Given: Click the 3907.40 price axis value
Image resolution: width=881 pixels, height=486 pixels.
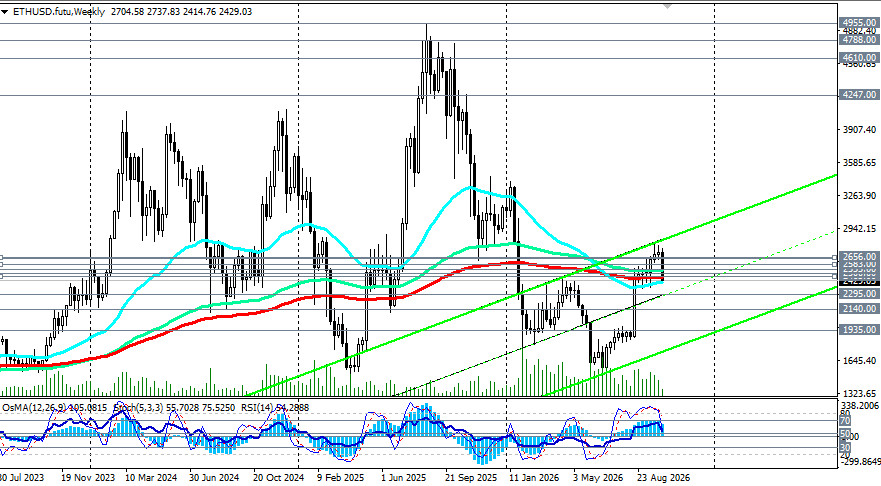Looking at the screenshot, I should click(859, 129).
